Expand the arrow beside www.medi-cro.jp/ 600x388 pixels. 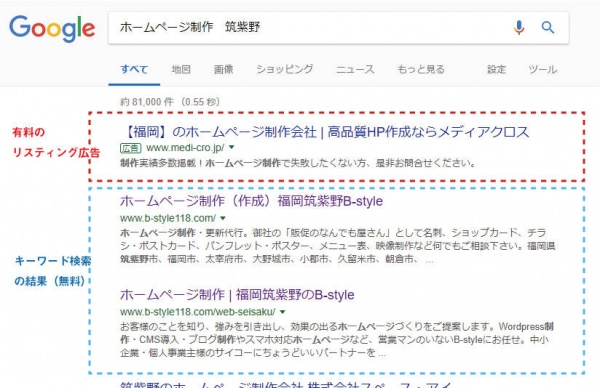(x=232, y=147)
